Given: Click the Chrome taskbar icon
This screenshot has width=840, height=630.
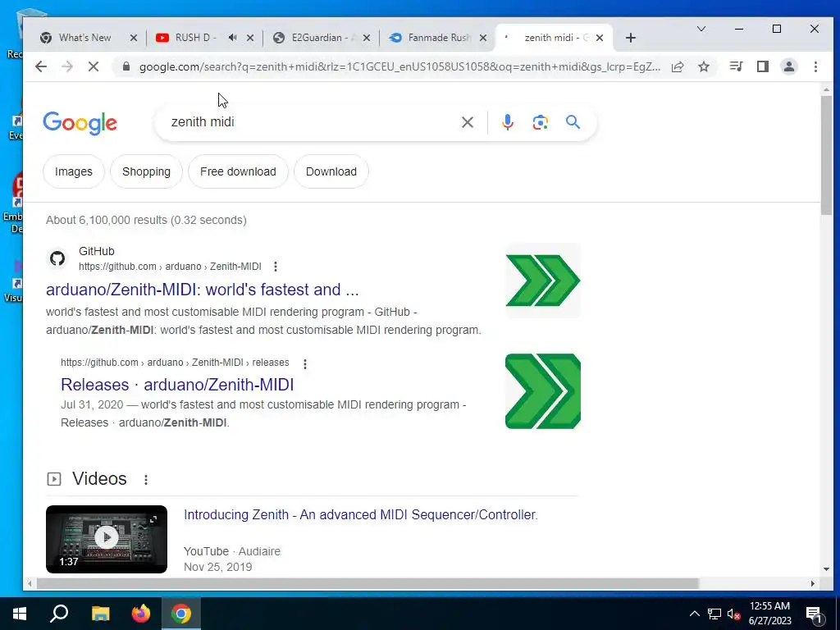Looking at the screenshot, I should point(181,614).
